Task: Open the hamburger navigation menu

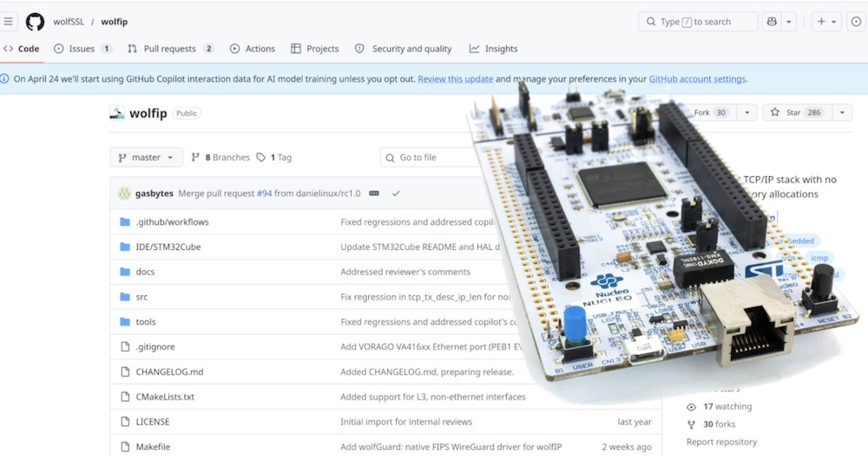Action: pyautogui.click(x=10, y=22)
